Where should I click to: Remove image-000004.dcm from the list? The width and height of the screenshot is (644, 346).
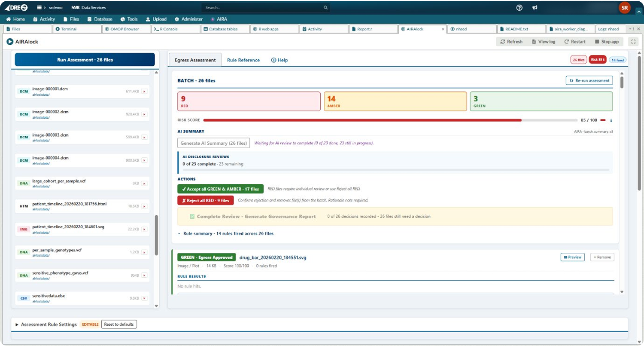(144, 160)
